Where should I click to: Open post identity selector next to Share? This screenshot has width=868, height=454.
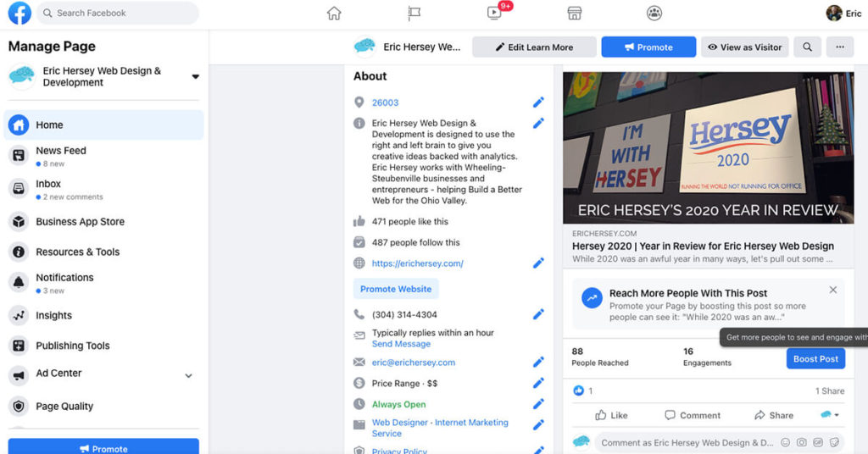[830, 415]
